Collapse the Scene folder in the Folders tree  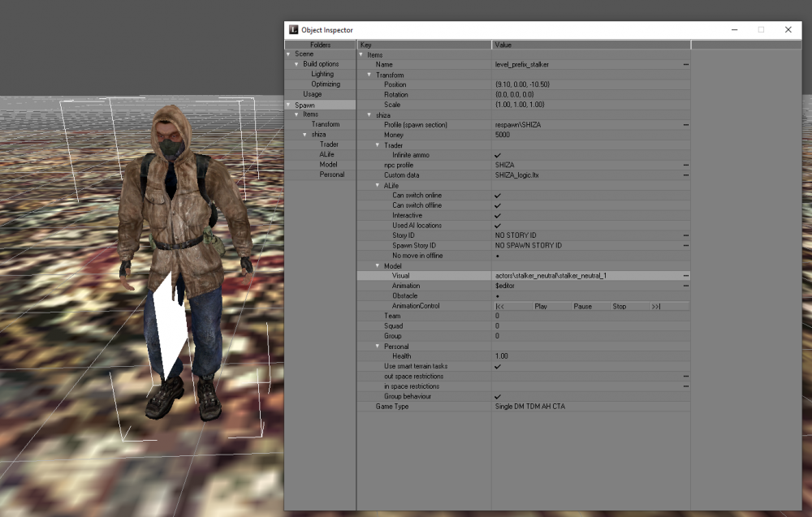[288, 54]
